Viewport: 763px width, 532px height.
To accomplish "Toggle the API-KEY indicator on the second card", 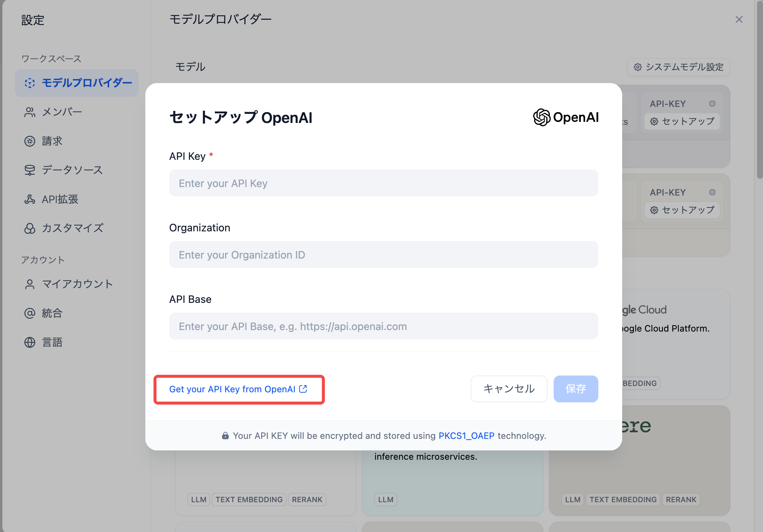I will pos(712,192).
